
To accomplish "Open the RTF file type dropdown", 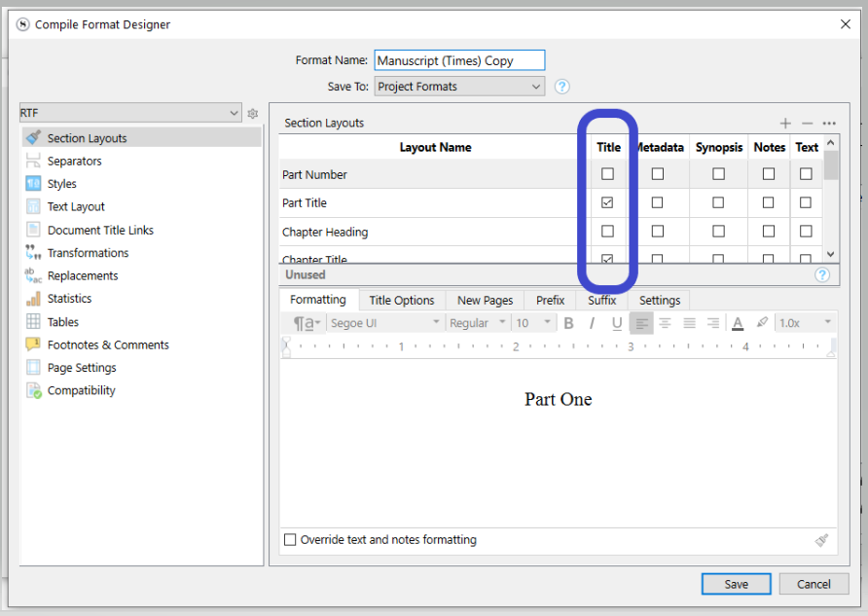I will pos(130,113).
